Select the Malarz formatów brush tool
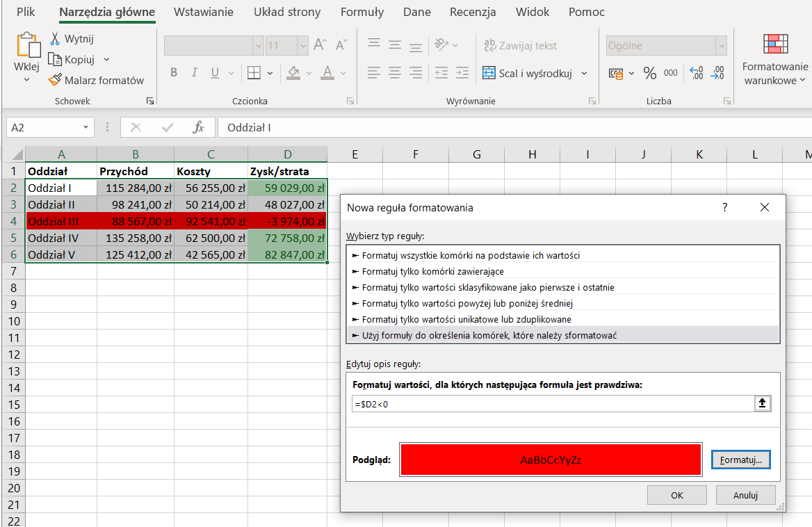The width and height of the screenshot is (812, 527). (x=55, y=80)
